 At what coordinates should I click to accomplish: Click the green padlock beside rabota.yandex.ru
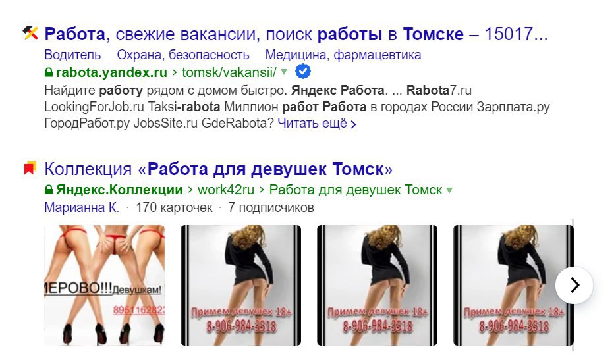[x=49, y=72]
